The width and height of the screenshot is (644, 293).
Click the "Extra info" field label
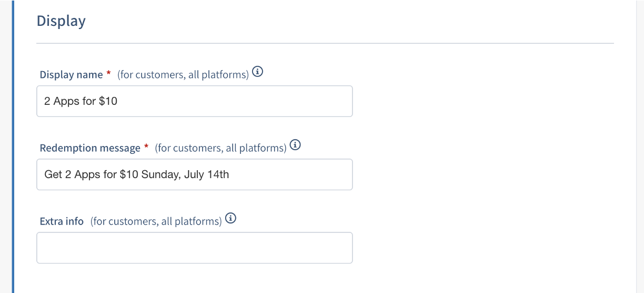[x=62, y=221]
